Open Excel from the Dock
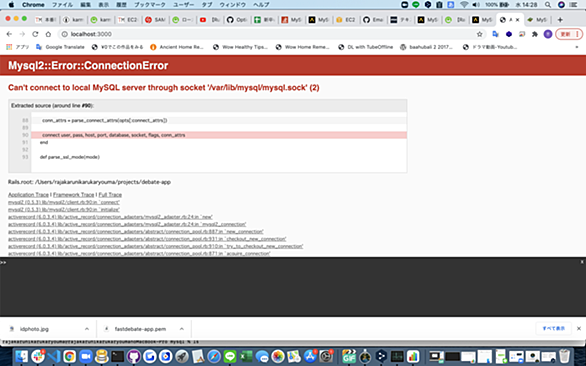 point(246,356)
